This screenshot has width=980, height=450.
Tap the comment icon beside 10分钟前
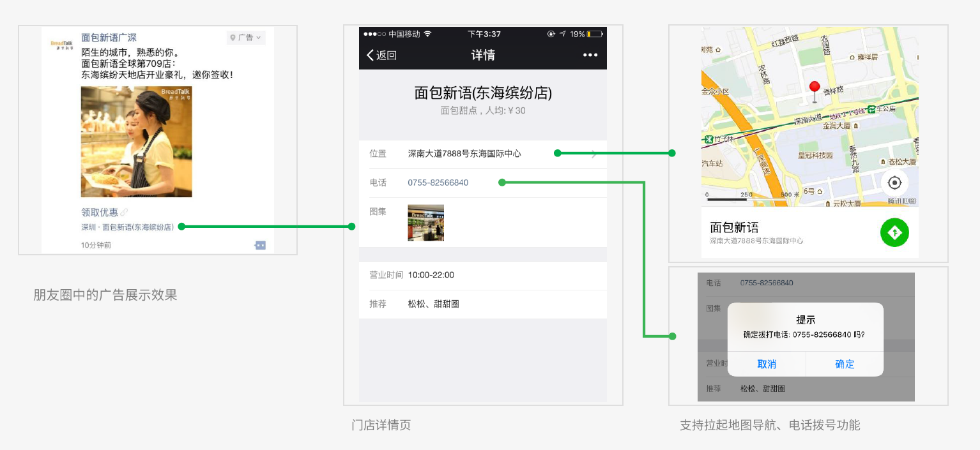[x=260, y=245]
